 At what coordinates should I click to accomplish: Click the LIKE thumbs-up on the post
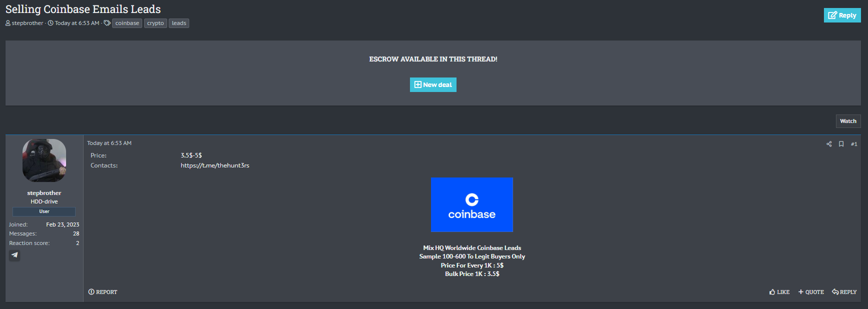click(779, 292)
